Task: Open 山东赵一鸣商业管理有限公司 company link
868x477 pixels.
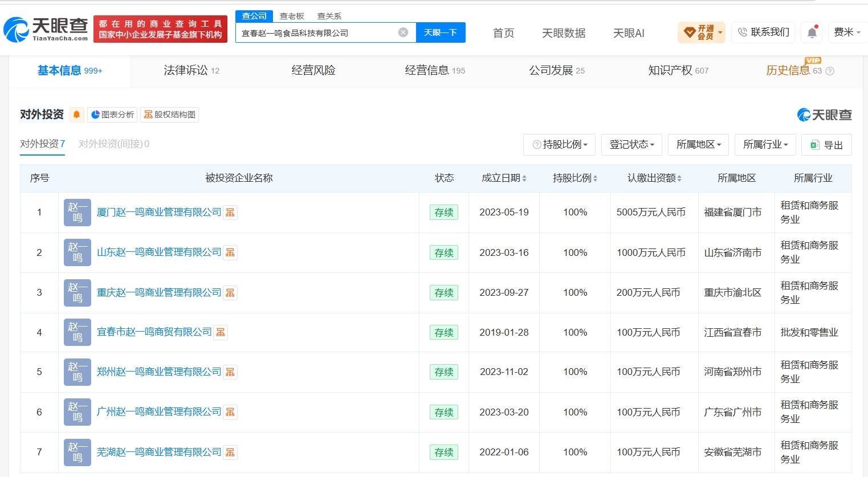Action: [159, 252]
